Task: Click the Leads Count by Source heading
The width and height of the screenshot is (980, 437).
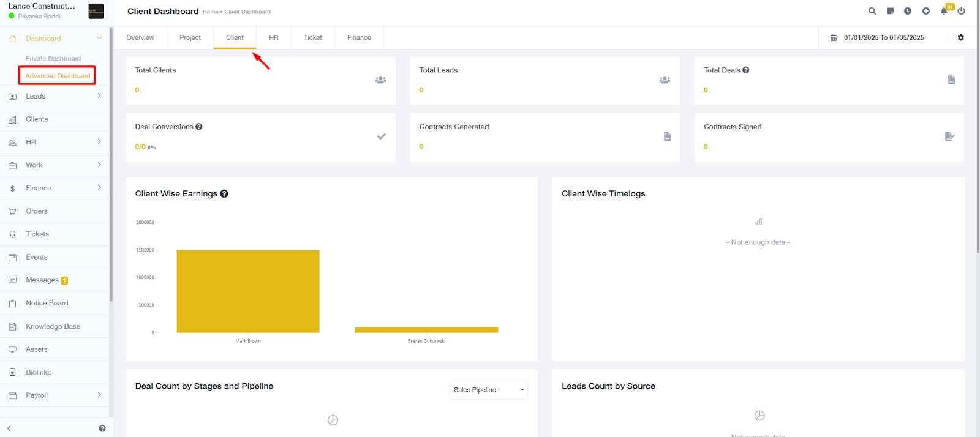Action: point(608,386)
